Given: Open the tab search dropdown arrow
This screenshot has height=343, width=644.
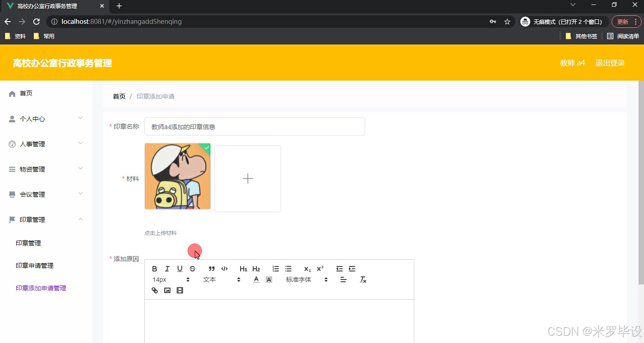Looking at the screenshot, I should [573, 5].
